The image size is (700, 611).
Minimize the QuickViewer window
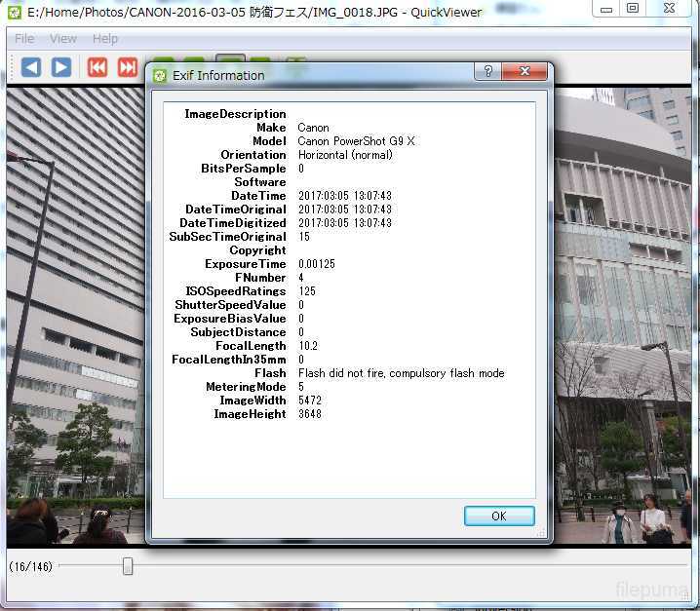click(x=604, y=9)
